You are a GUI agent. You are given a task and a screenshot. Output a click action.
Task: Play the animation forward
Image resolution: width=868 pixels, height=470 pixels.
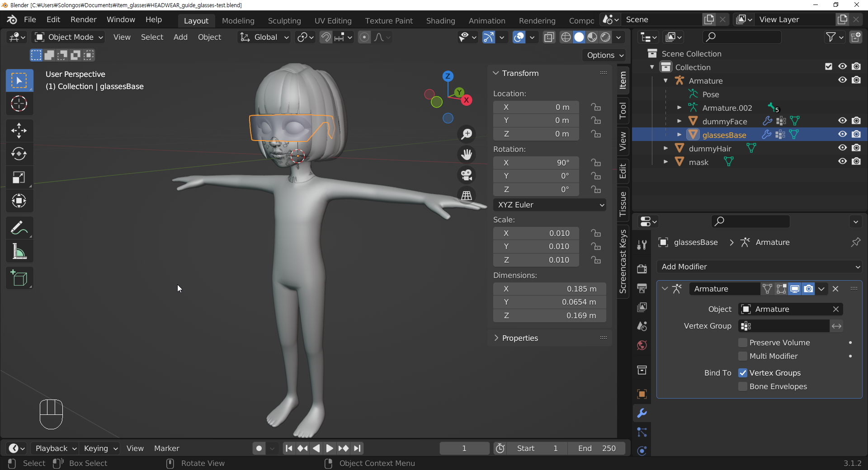[330, 448]
